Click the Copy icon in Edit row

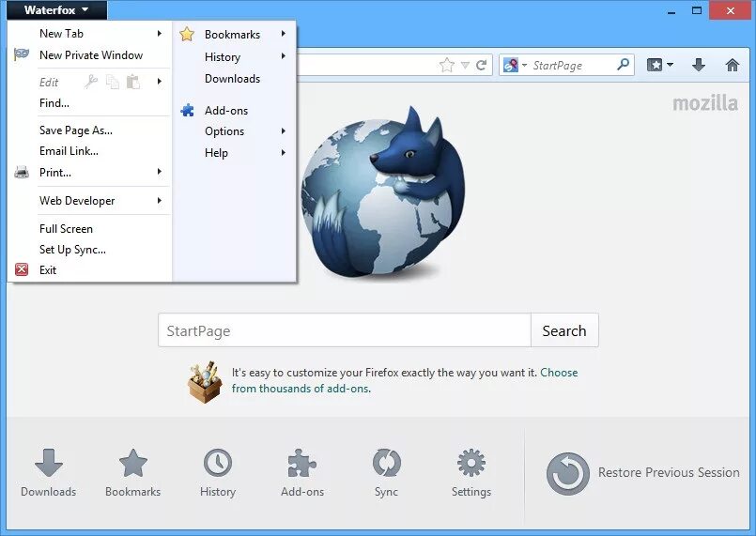(x=113, y=82)
